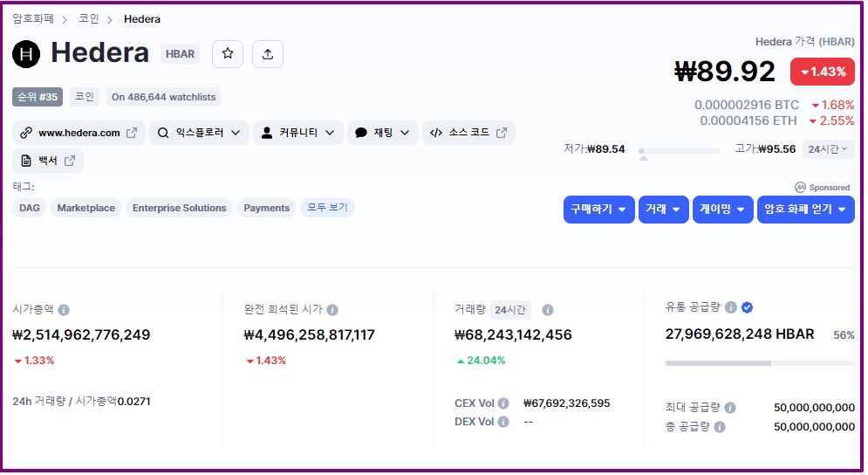Expand the 익스플로러 dropdown
868x475 pixels.
(199, 133)
